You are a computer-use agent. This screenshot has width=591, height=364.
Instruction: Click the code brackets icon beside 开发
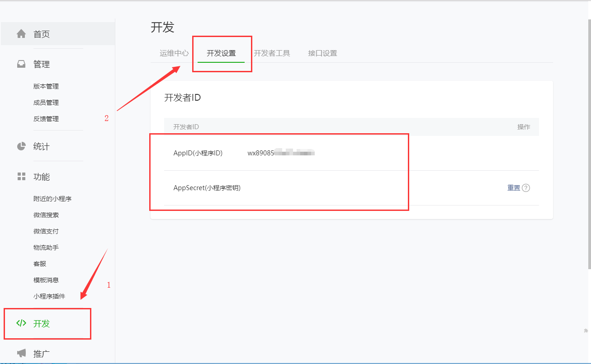coord(21,323)
